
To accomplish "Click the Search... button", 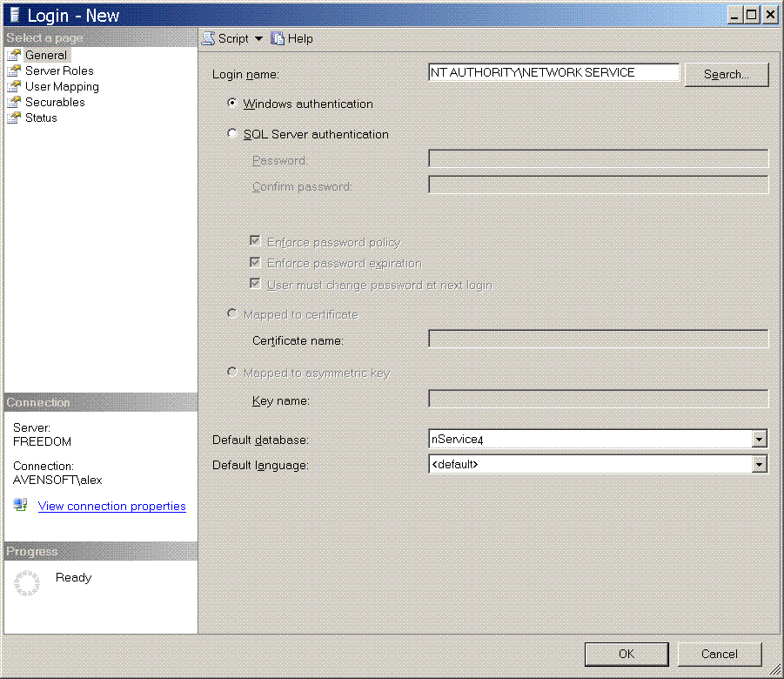I will click(726, 75).
